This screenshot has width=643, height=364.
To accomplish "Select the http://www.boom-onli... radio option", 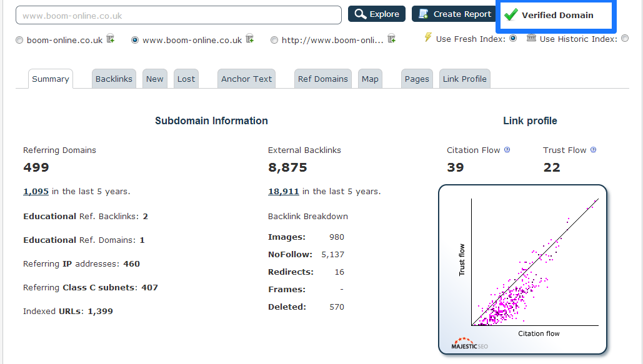I will 274,40.
